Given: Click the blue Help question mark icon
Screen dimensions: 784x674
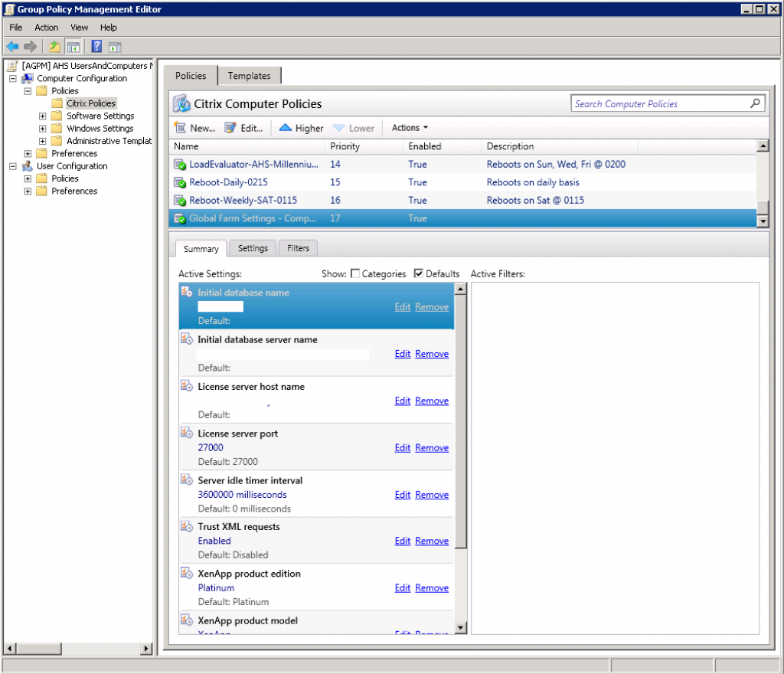Looking at the screenshot, I should [x=97, y=47].
